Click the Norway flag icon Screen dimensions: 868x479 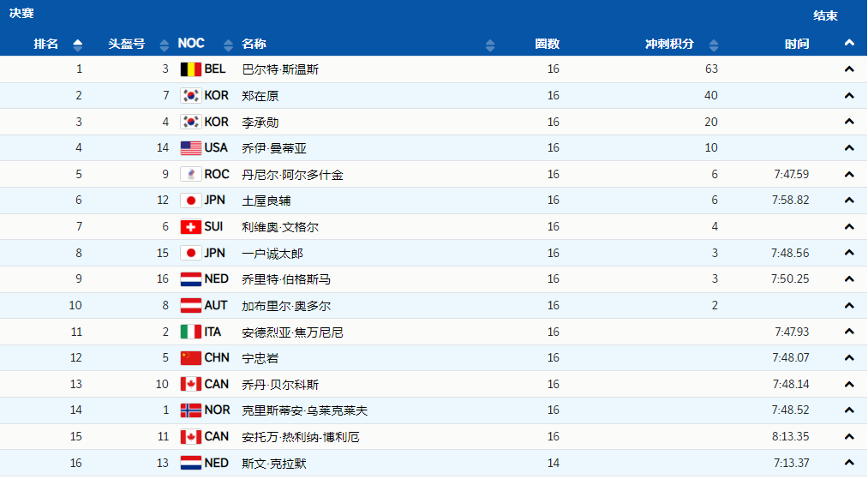(x=190, y=410)
